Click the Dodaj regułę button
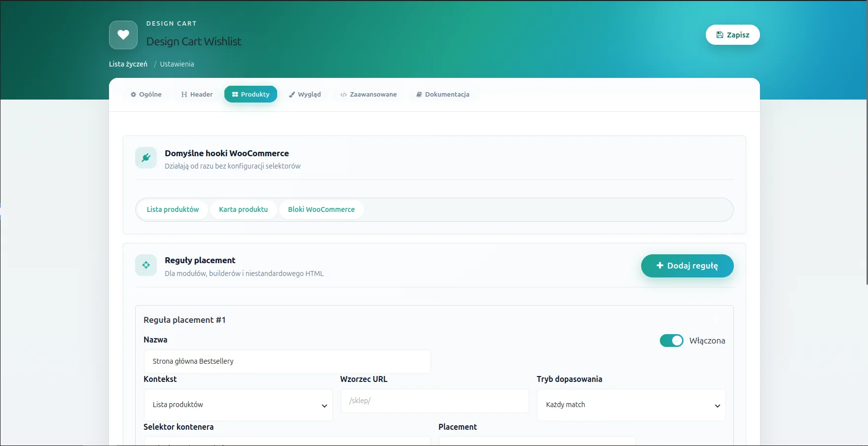 687,266
